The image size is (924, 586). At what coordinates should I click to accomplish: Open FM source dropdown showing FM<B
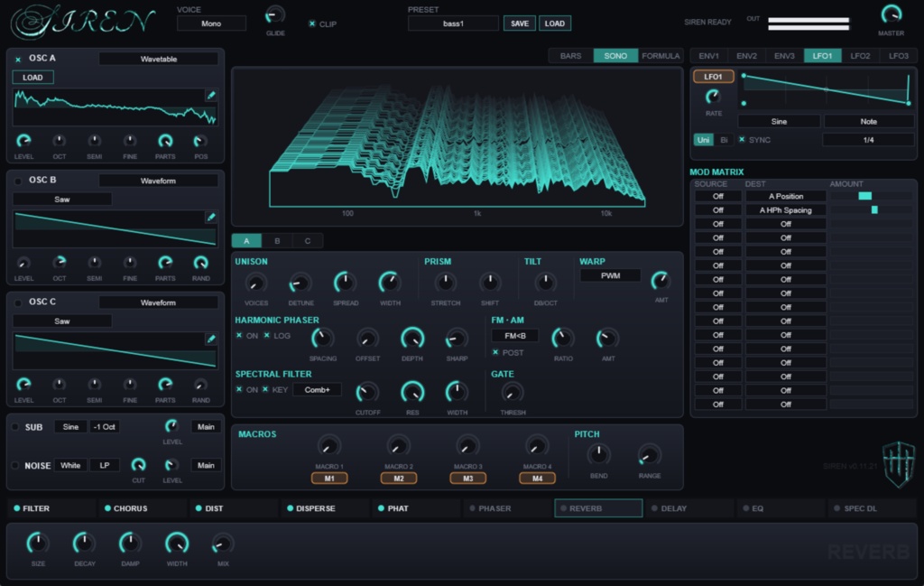(515, 336)
